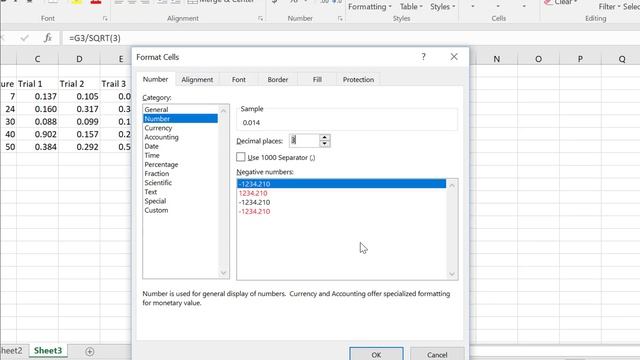Add a new sheet with plus icon
Viewport: 640px width, 360px height.
coord(90,351)
